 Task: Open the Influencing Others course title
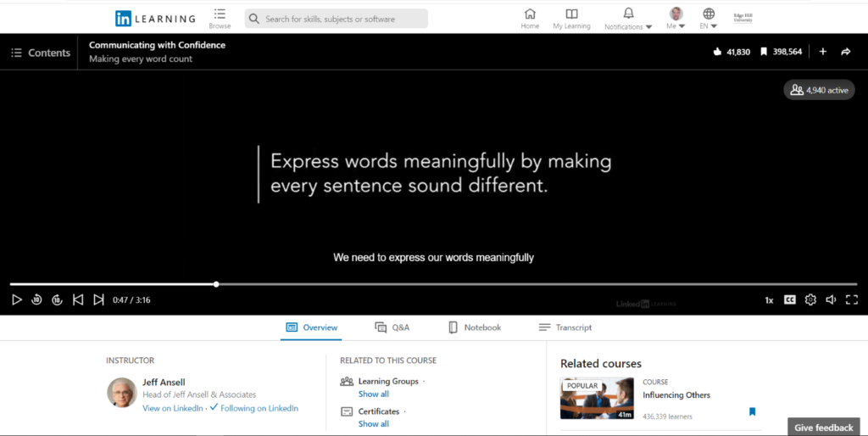(676, 395)
